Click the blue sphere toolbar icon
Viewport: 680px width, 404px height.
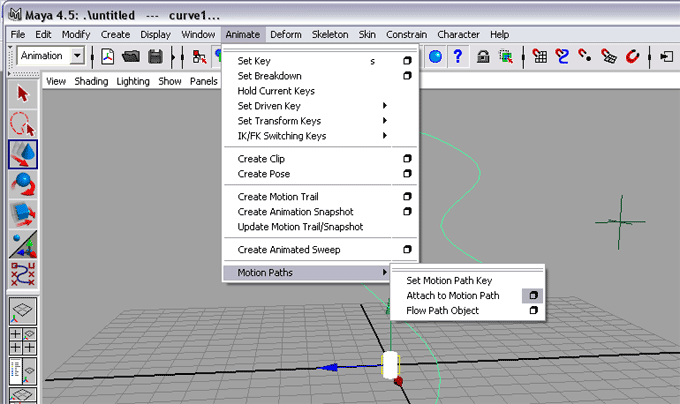(x=435, y=56)
